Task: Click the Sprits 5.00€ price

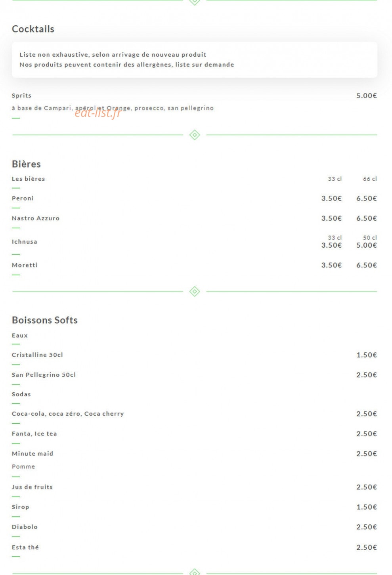Action: [x=366, y=96]
